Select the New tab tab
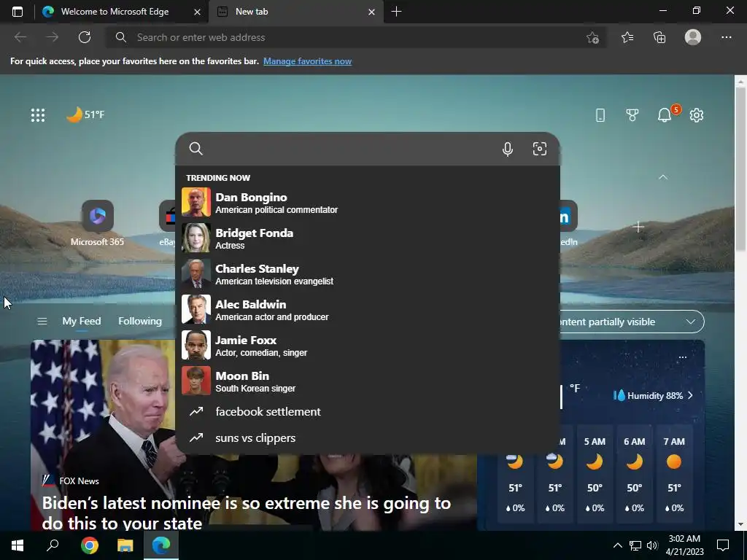747x560 pixels. (x=295, y=12)
